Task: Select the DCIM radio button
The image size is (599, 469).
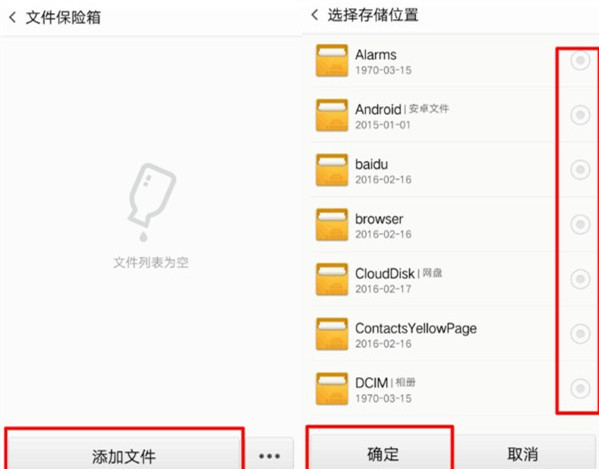Action: (580, 388)
